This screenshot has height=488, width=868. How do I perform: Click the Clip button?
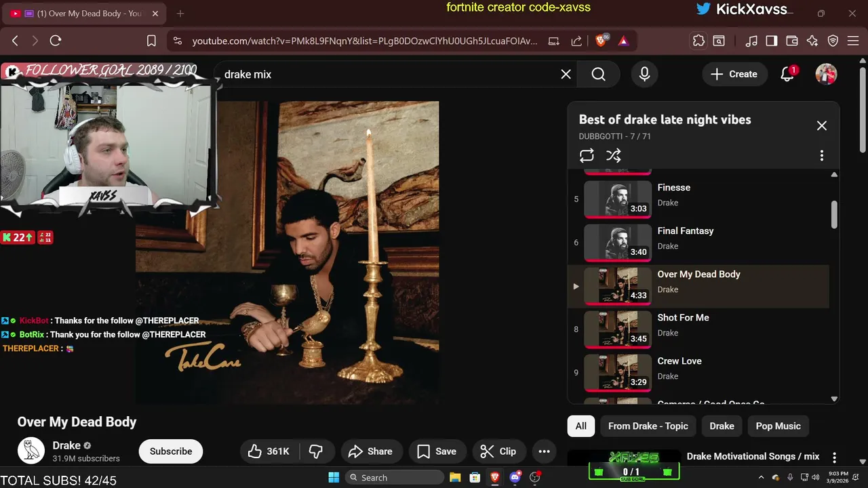pos(498,451)
